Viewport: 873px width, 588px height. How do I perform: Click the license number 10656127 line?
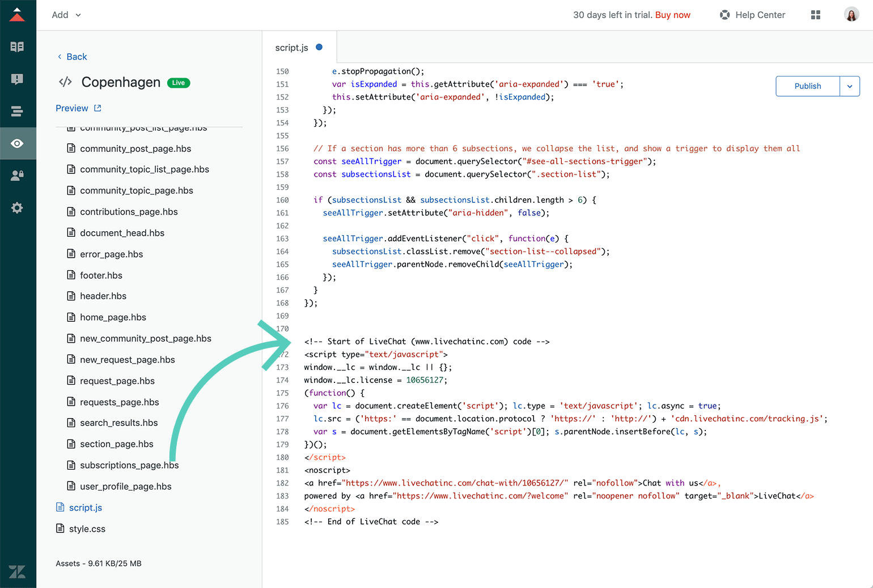click(x=375, y=380)
